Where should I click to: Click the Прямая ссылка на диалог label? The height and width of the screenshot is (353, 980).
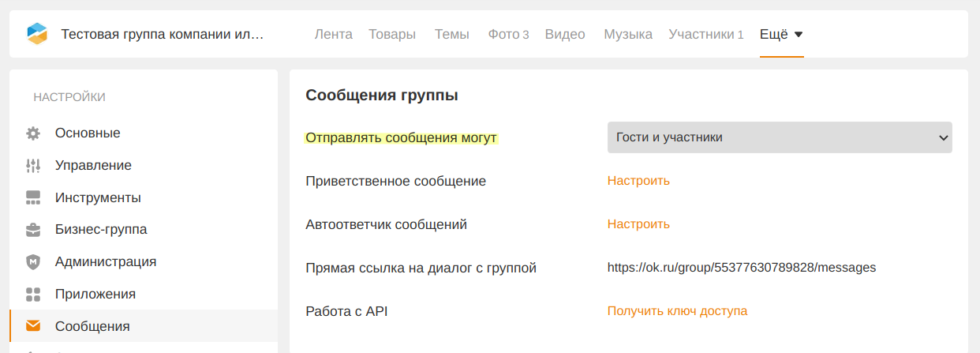(x=421, y=268)
